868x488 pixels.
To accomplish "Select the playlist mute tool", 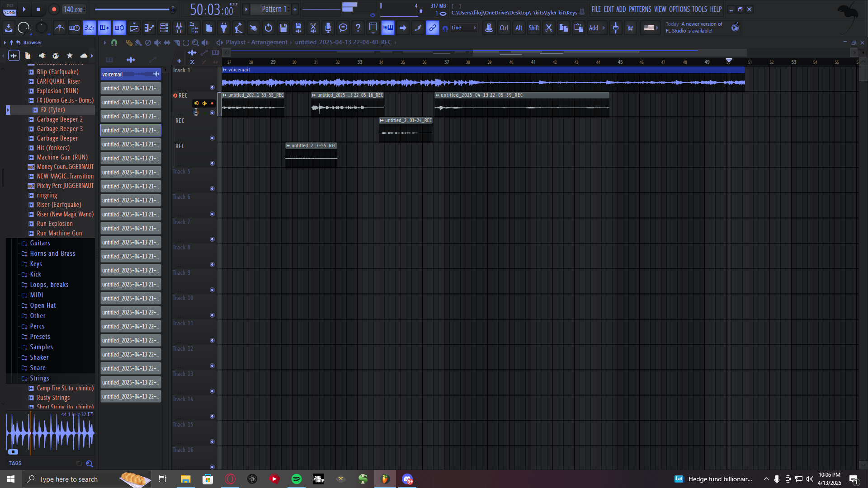I will point(157,42).
